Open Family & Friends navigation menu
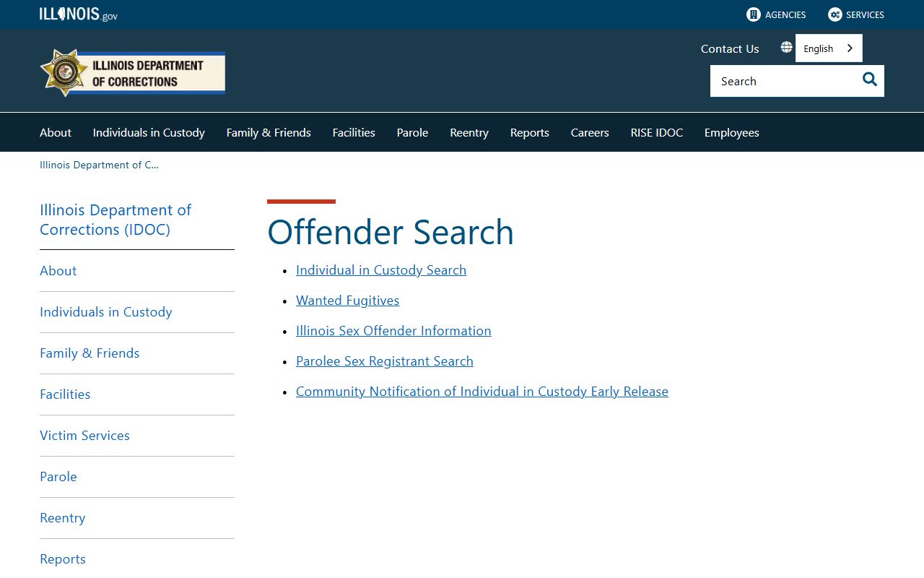Screen dimensions: 924x578 click(269, 132)
